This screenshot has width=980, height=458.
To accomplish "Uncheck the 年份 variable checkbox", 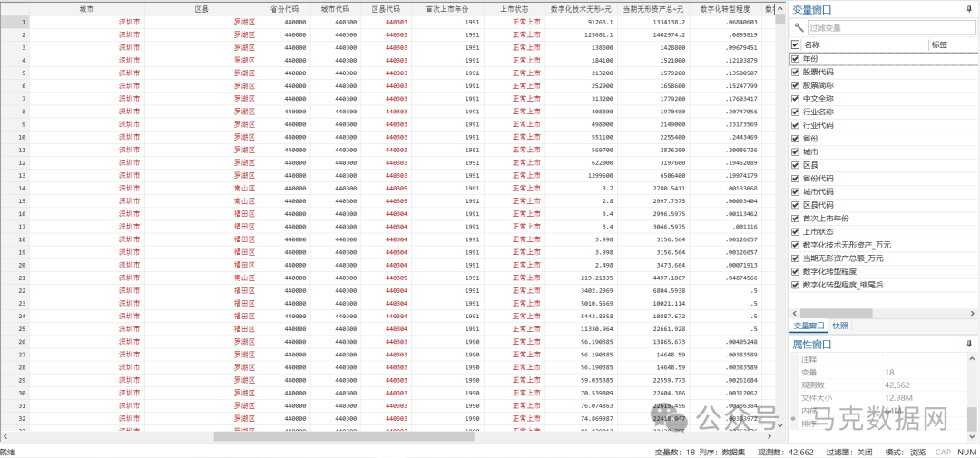I will [x=796, y=59].
